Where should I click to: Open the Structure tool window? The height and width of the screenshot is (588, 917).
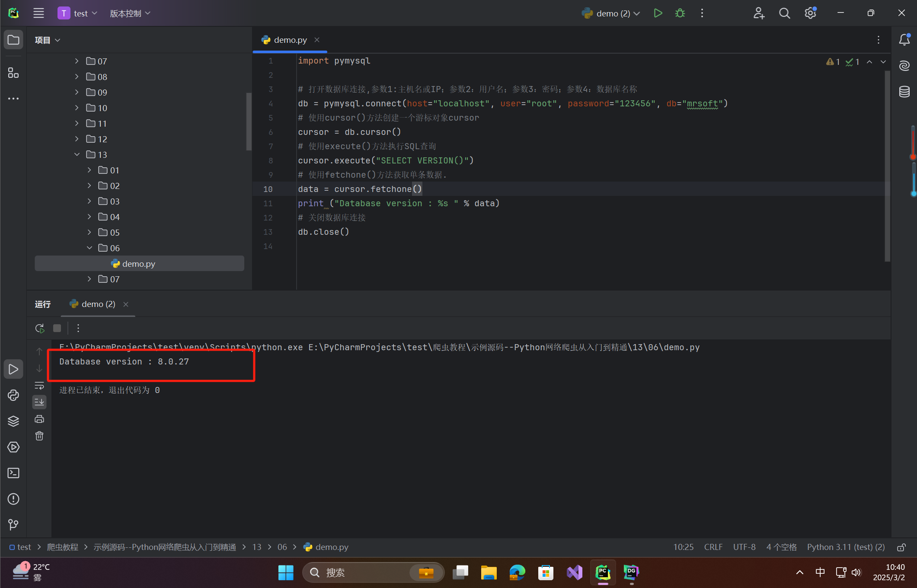click(x=13, y=73)
